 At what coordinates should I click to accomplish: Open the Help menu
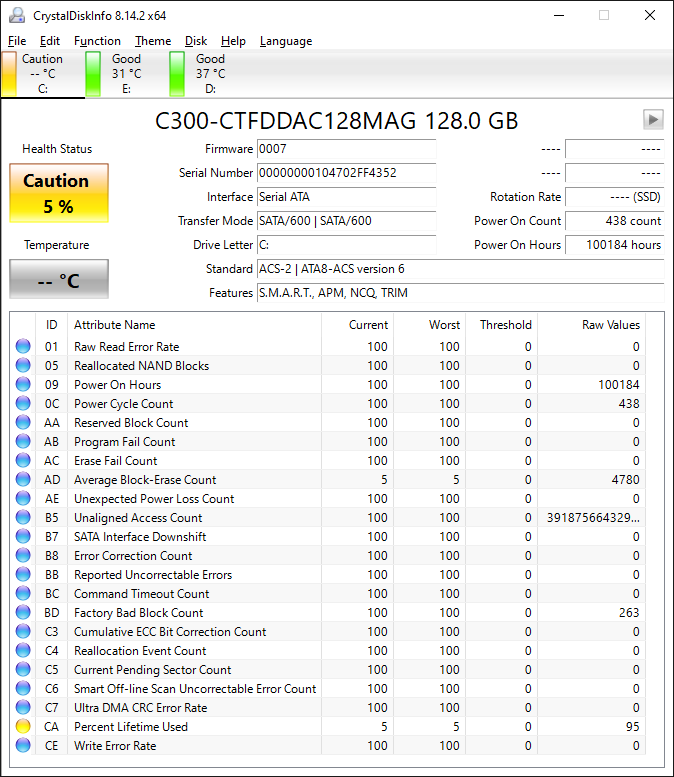point(233,41)
